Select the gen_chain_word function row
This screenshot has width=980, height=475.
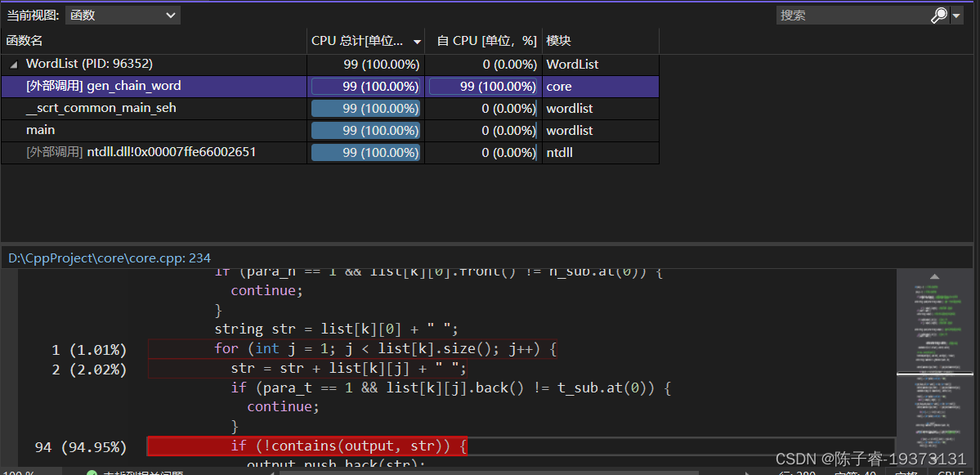tap(330, 86)
